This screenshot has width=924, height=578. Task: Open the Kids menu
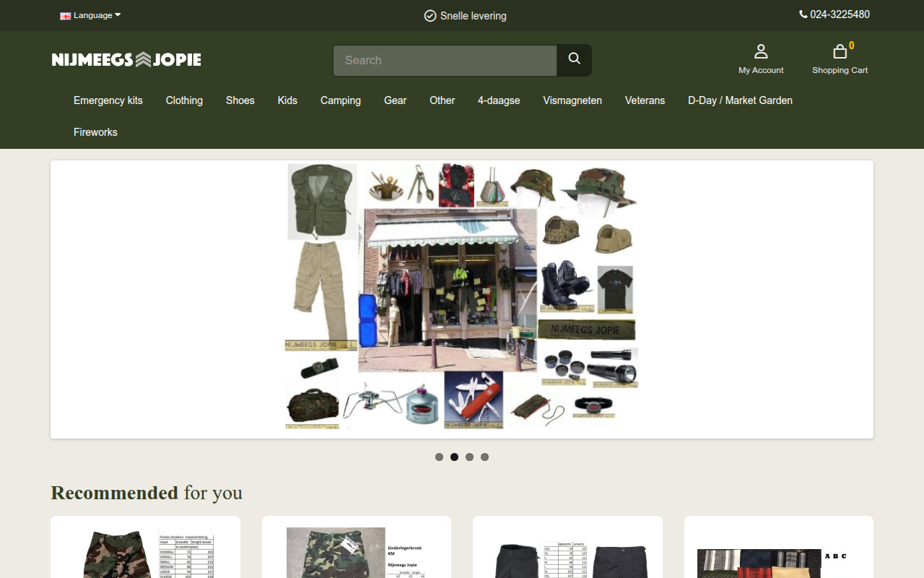point(287,100)
